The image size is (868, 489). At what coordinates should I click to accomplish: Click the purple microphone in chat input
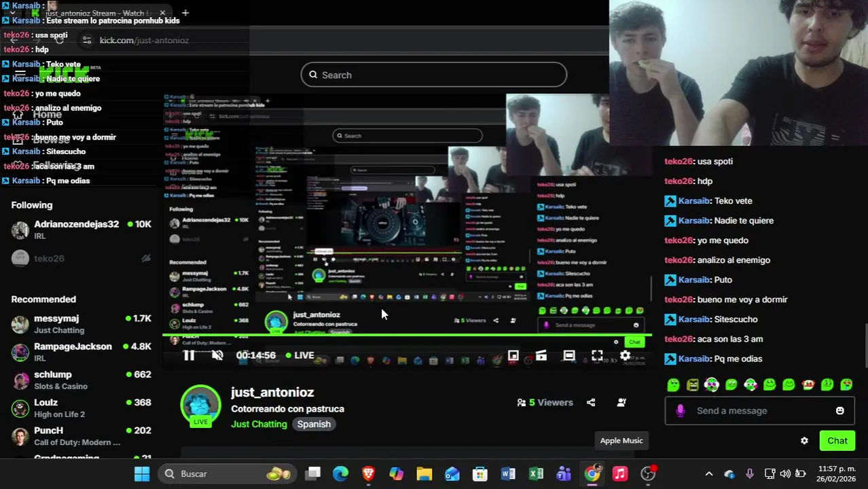tap(681, 411)
